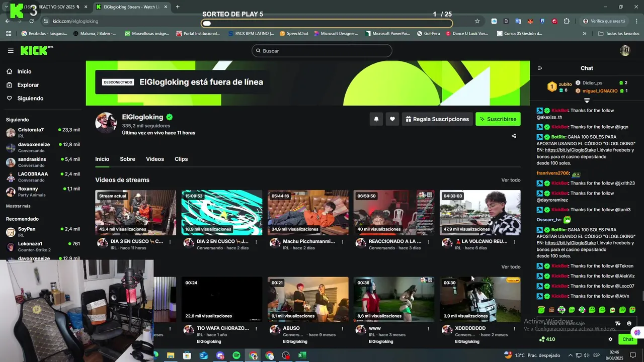Open the user avatar menu
Screen dimensions: 644x362
625,50
